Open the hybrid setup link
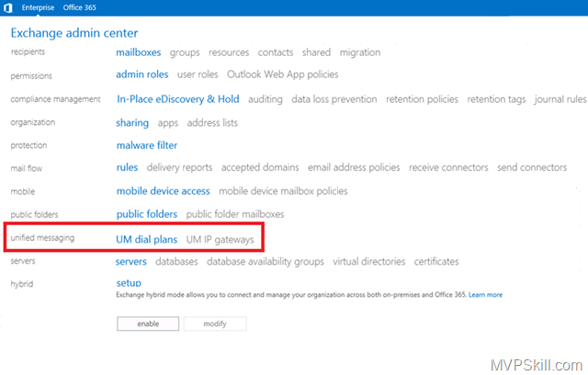588x375 pixels. 129,283
